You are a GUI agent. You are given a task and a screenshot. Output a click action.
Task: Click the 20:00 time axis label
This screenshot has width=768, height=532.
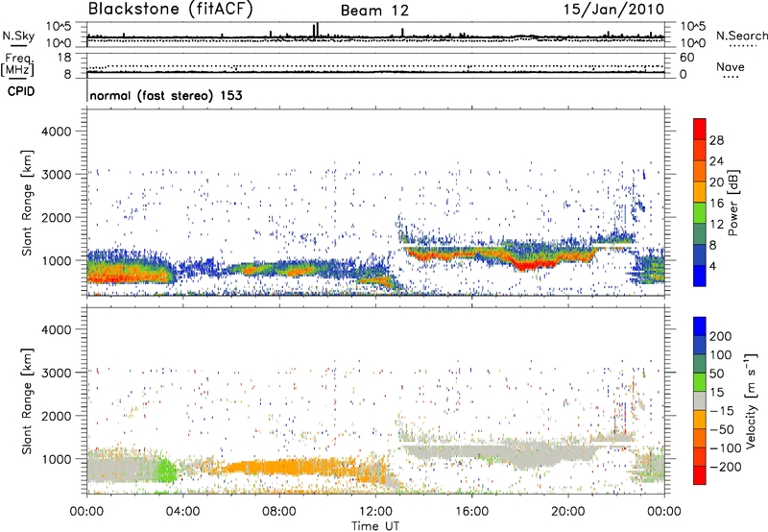point(567,512)
